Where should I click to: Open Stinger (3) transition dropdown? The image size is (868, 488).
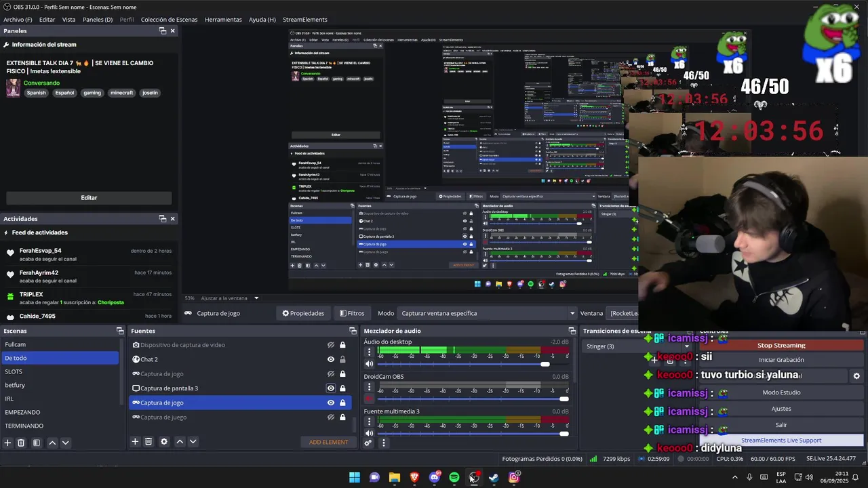click(x=637, y=346)
